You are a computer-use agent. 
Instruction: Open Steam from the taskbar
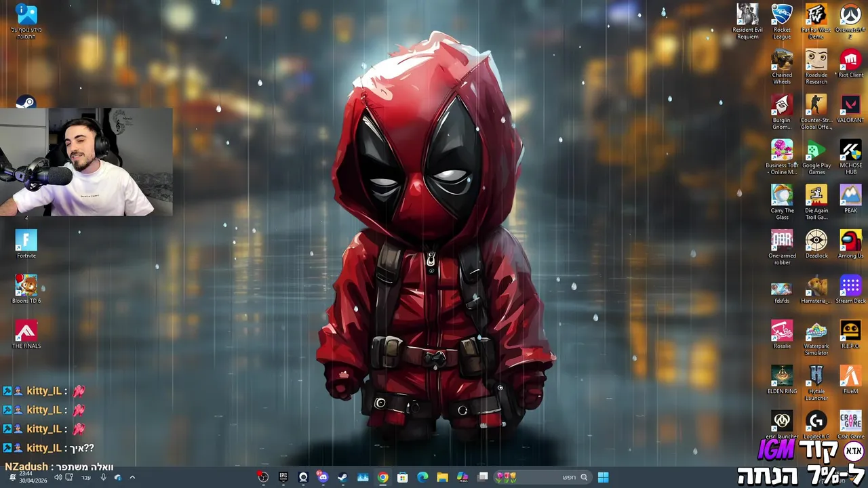pyautogui.click(x=342, y=477)
